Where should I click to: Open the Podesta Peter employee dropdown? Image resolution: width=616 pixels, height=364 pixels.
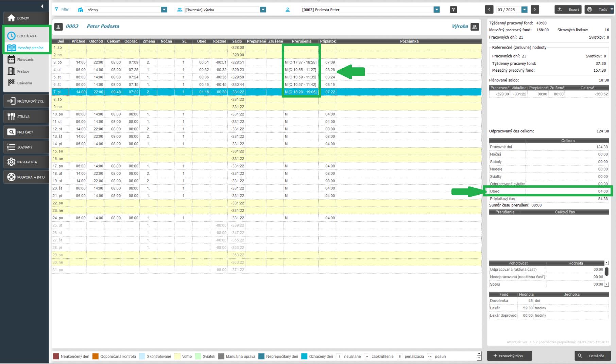coord(437,10)
